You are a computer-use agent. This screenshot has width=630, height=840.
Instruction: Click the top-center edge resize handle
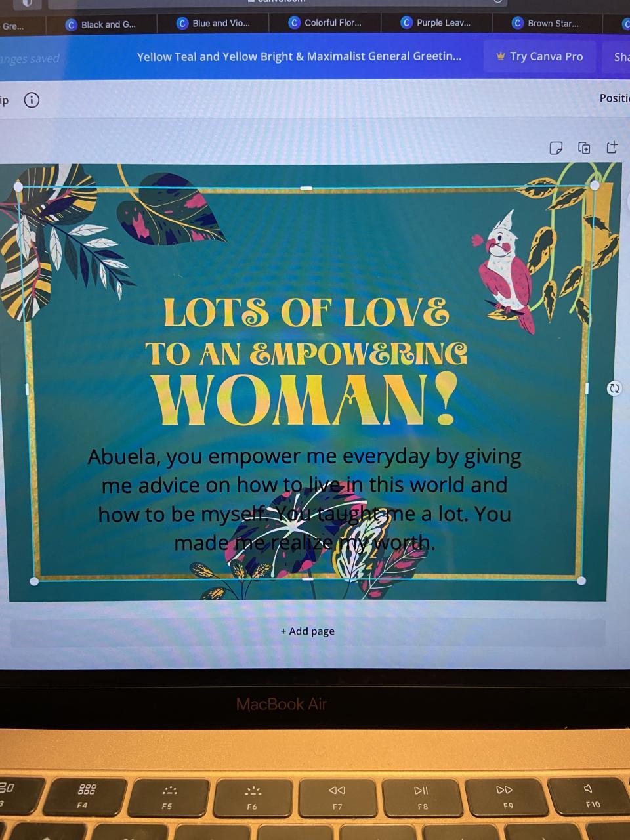pos(306,188)
